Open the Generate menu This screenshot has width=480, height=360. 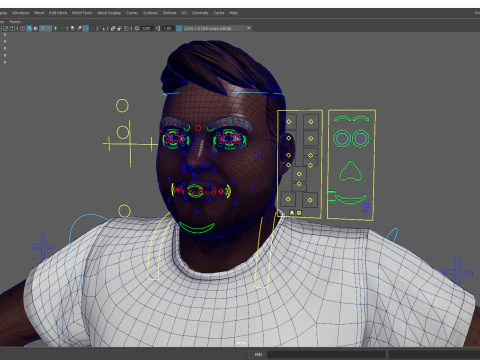pyautogui.click(x=200, y=13)
